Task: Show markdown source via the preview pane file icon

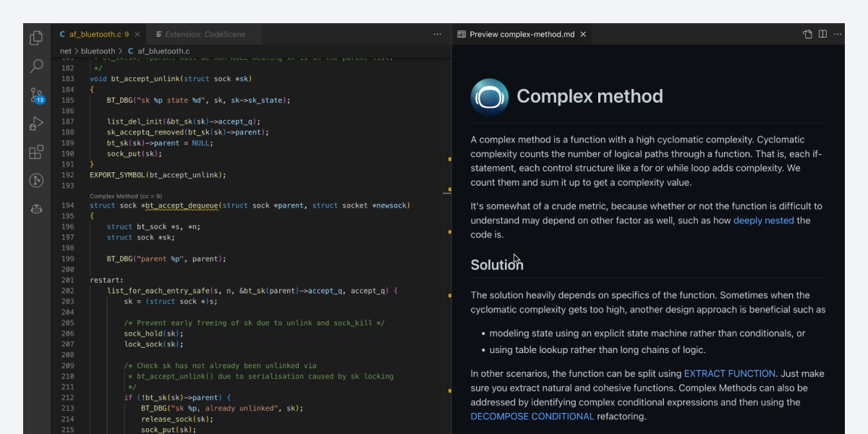Action: (x=807, y=34)
